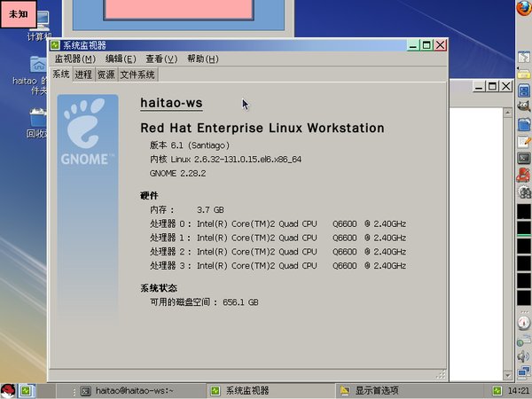Viewport: 532px width, 399px height.
Task: Click scroll-down arrow in background window
Action: pyautogui.click(x=507, y=375)
